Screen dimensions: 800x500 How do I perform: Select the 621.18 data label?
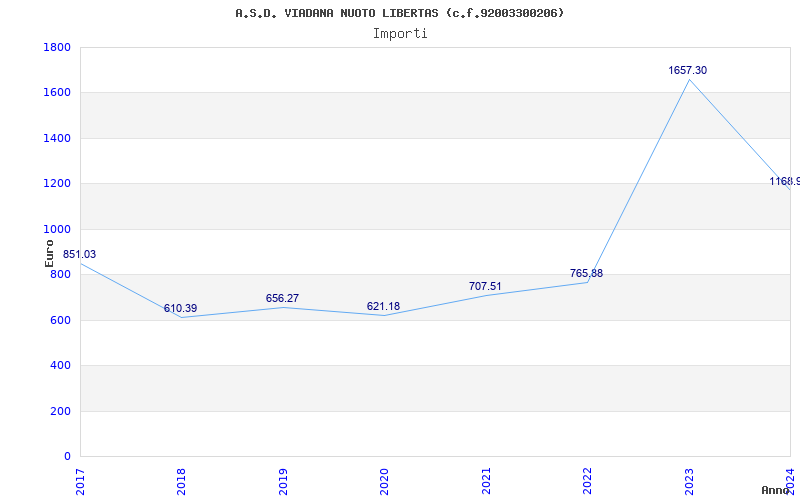(383, 306)
